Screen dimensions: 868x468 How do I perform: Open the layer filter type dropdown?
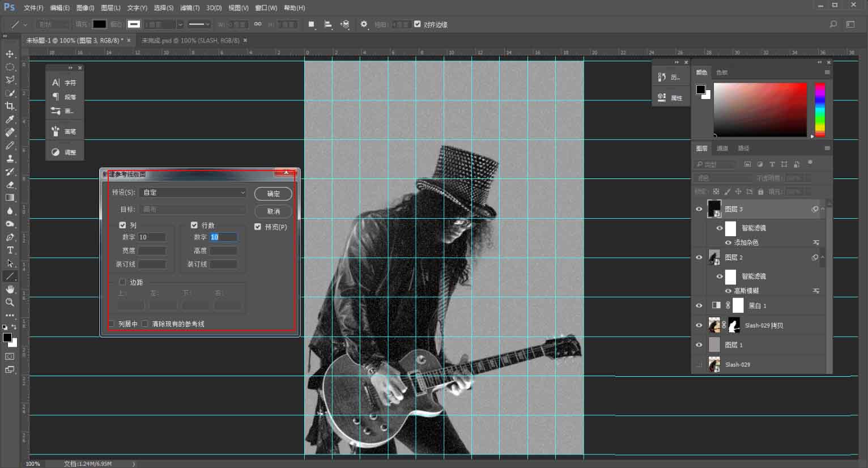click(x=715, y=164)
